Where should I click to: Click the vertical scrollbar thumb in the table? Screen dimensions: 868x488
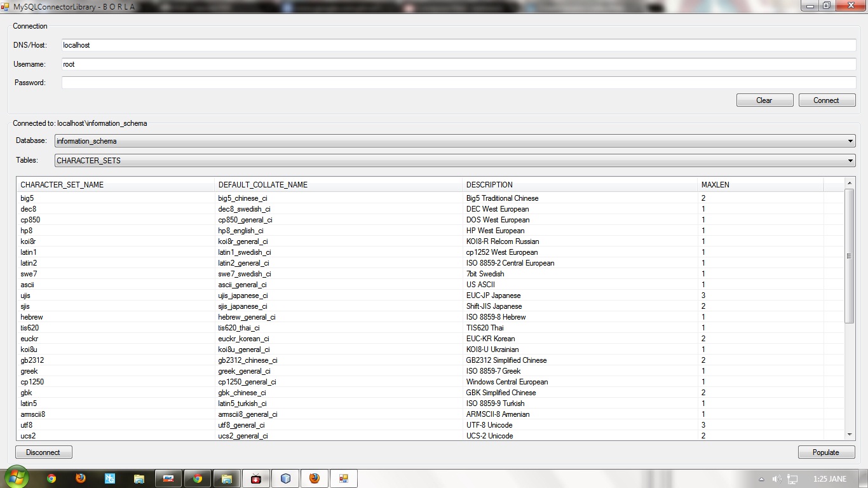850,256
